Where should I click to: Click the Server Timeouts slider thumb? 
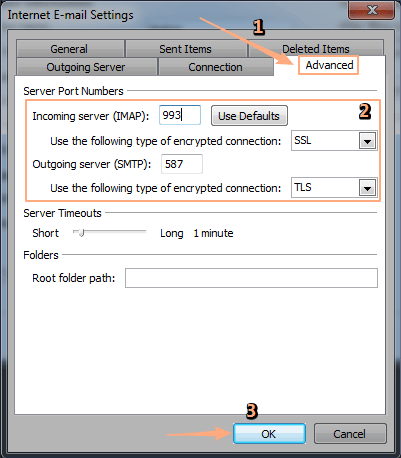[81, 233]
